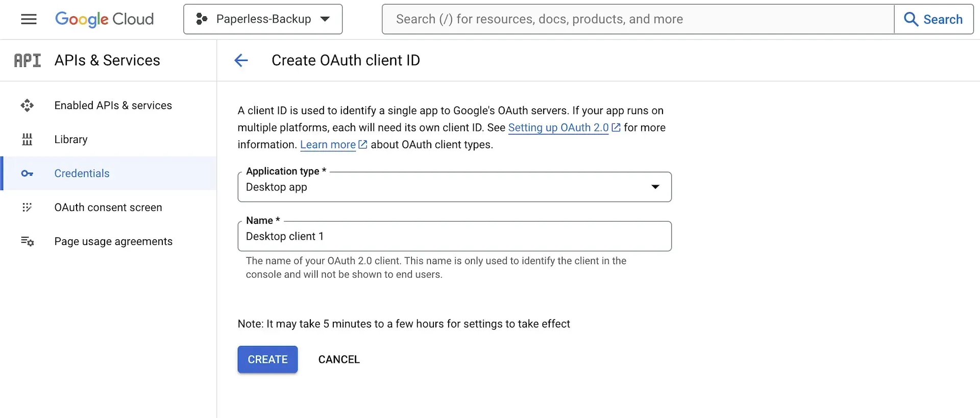Click the OAuth client name helper text
This screenshot has width=980, height=418.
[436, 267]
